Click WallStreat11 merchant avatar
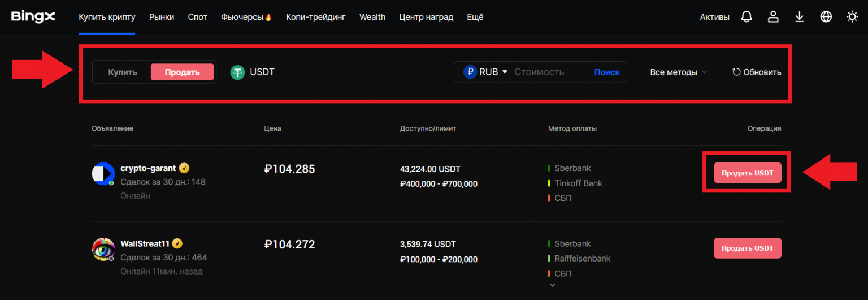Screen dimensions: 868x300 pyautogui.click(x=103, y=249)
